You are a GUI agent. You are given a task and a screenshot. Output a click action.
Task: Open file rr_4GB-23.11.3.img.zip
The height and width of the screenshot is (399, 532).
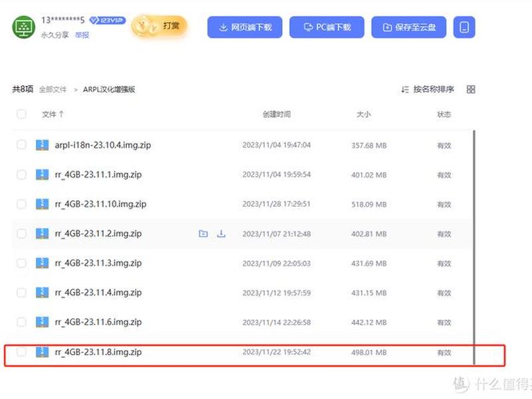[x=98, y=263]
